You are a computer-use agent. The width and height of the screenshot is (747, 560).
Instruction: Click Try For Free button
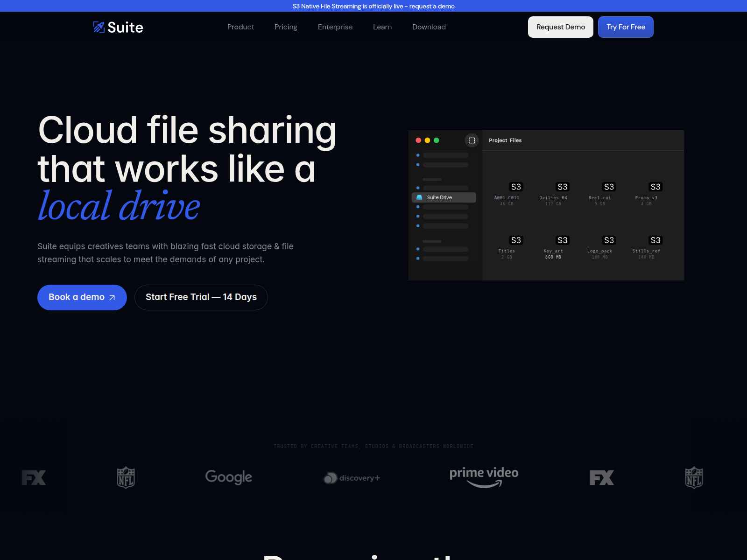click(626, 27)
